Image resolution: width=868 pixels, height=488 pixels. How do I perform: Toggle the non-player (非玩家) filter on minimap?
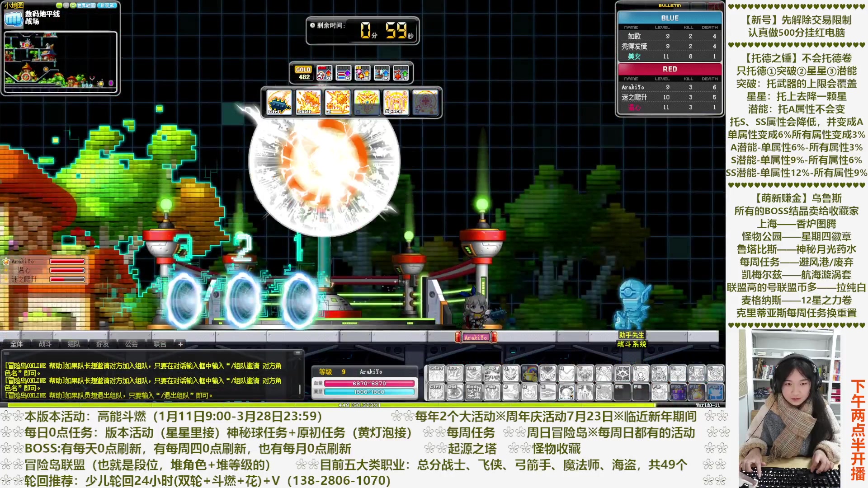108,5
